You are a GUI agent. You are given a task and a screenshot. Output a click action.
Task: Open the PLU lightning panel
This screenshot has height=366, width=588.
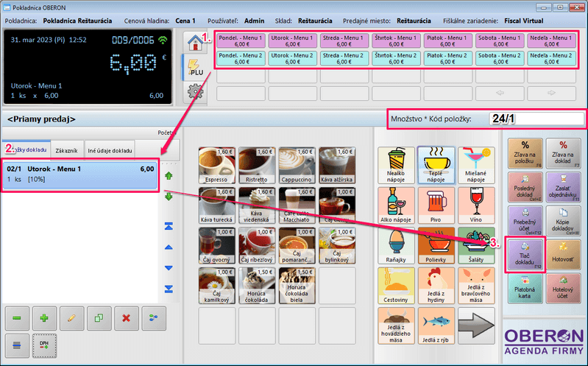pyautogui.click(x=194, y=68)
